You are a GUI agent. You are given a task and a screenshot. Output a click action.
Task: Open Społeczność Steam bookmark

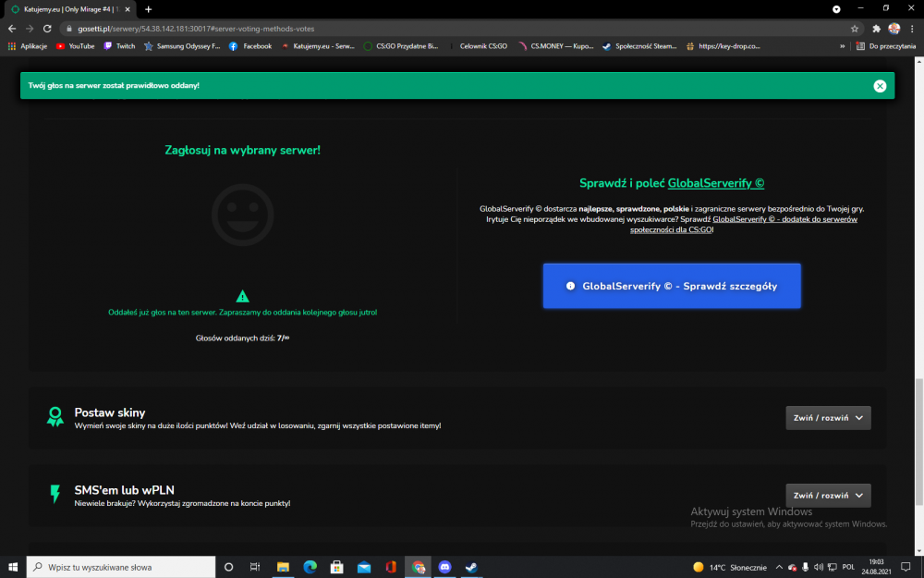(x=639, y=46)
